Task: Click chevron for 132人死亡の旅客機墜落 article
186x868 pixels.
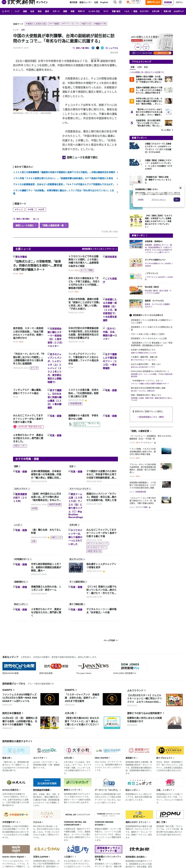Action: click(117, 172)
